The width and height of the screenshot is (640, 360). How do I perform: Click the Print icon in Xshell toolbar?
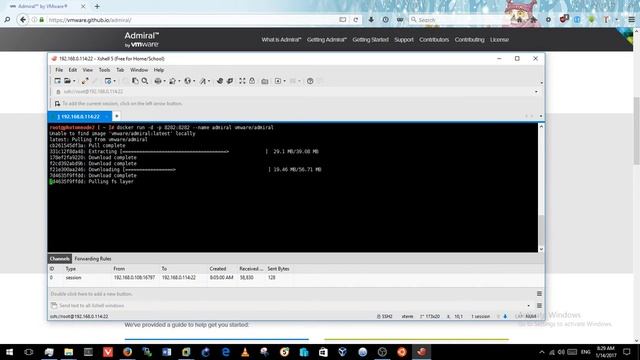[158, 81]
